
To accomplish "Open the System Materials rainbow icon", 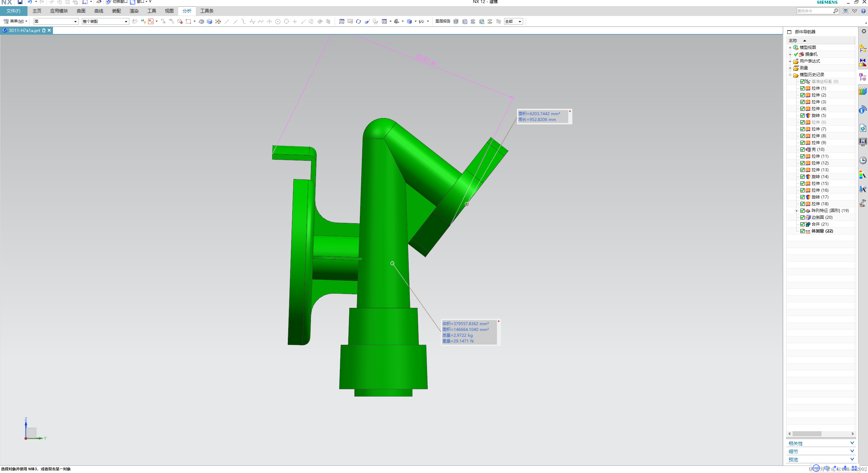I will tap(863, 175).
